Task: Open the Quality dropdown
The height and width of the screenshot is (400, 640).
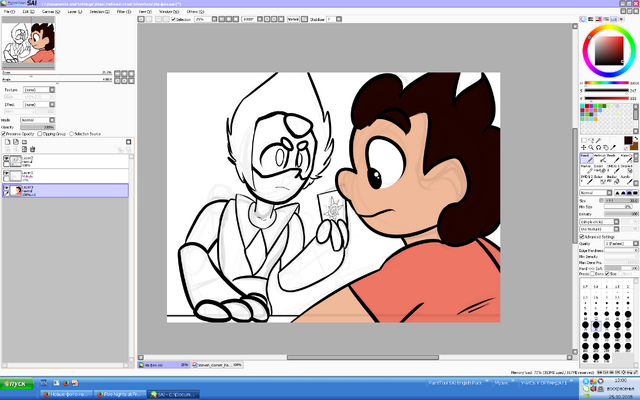Action: click(x=621, y=244)
